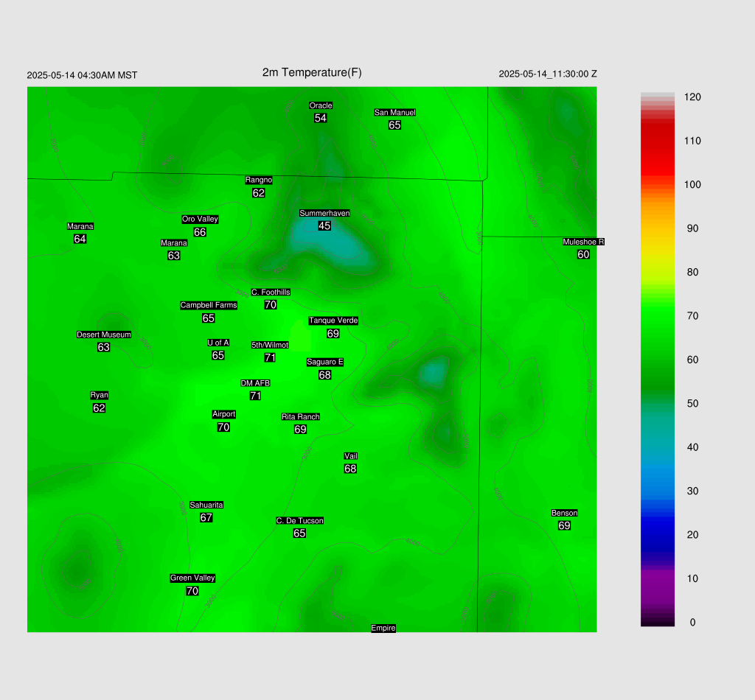Screen dimensions: 755x700
Task: Click colorbar tick label 90
Action: click(692, 228)
